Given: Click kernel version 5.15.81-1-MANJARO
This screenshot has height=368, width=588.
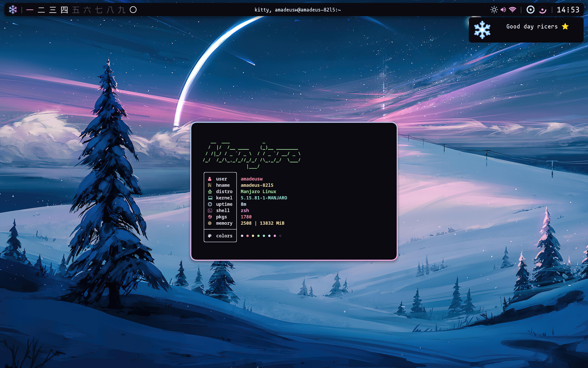Looking at the screenshot, I should [x=264, y=198].
